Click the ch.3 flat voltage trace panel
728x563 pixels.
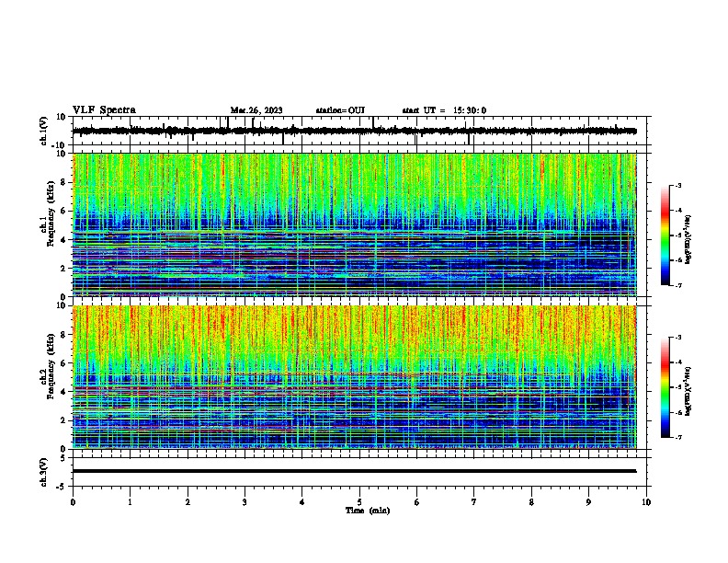(359, 472)
